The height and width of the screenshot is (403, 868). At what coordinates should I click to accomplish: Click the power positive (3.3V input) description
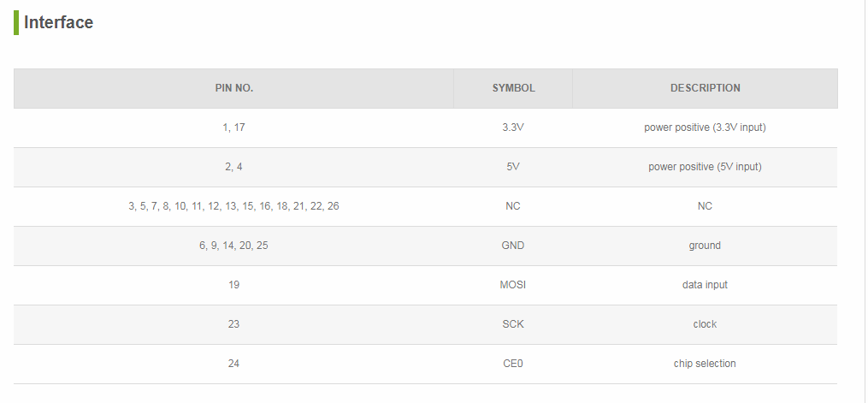pos(705,127)
